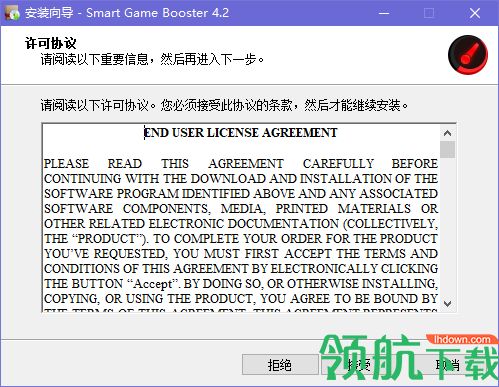Image resolution: width=499 pixels, height=387 pixels.
Task: Click the 取消 (Cancel) button
Action: click(448, 365)
